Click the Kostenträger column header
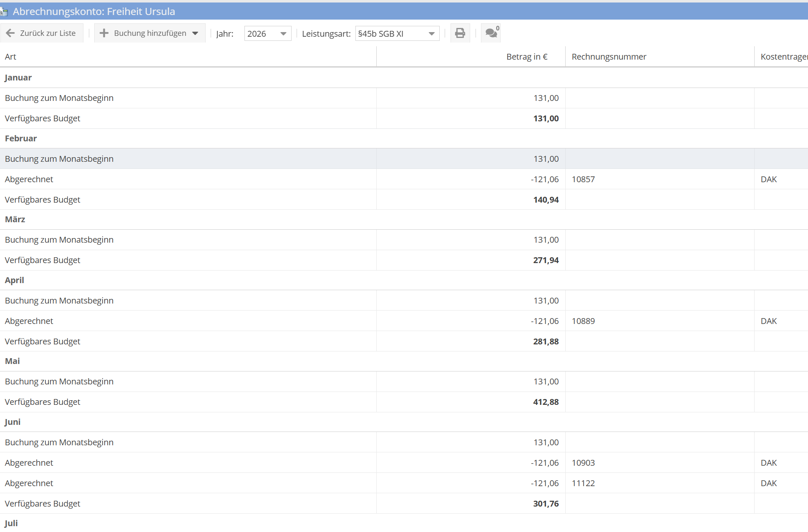Screen dimensions: 808x532 pyautogui.click(x=781, y=57)
